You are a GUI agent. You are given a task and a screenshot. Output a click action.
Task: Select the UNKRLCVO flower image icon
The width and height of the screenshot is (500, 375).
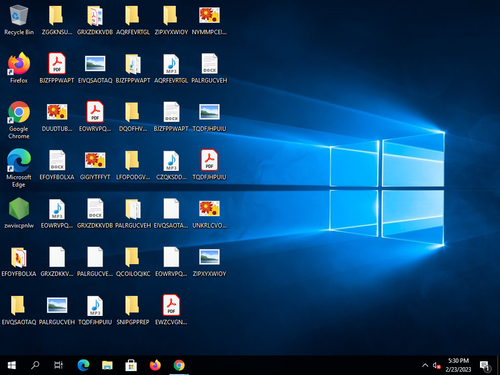209,213
